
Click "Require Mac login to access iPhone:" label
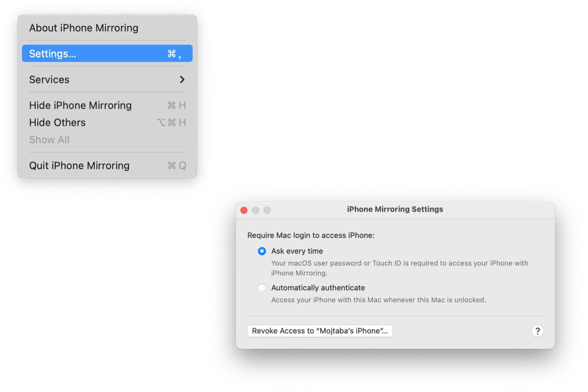point(311,235)
